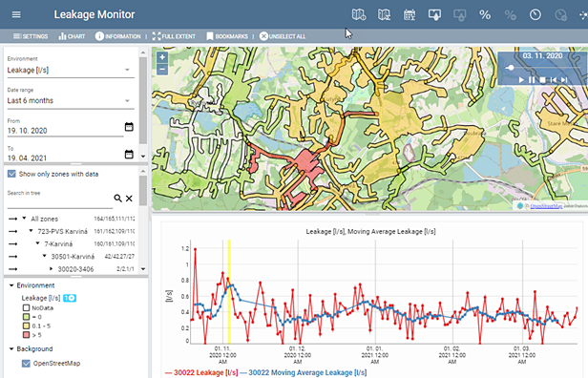Screen dimensions: 588x378
Task: Click the zone tree scrollbar up arrow
Action: tap(143, 171)
